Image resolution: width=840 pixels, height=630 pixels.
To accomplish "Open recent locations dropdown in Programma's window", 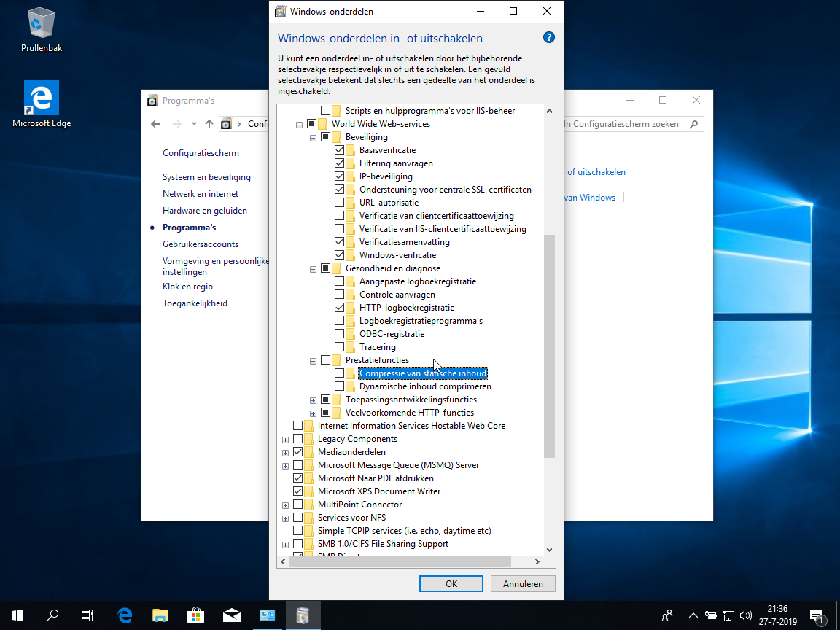I will coord(194,124).
